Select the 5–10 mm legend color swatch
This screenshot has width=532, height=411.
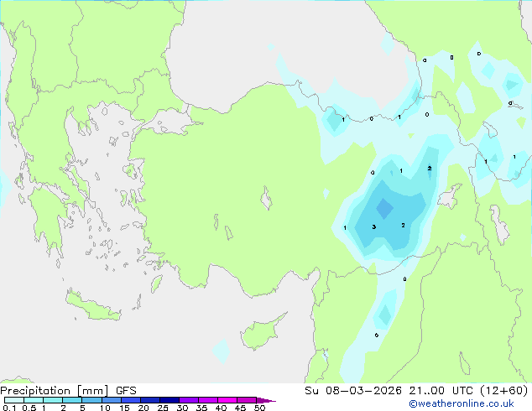[91, 400]
